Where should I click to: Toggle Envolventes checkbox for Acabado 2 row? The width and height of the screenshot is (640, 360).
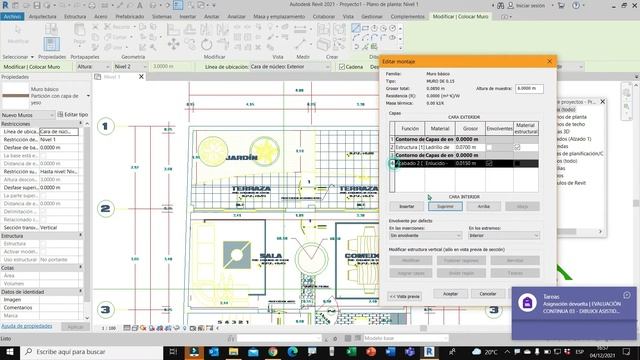489,163
